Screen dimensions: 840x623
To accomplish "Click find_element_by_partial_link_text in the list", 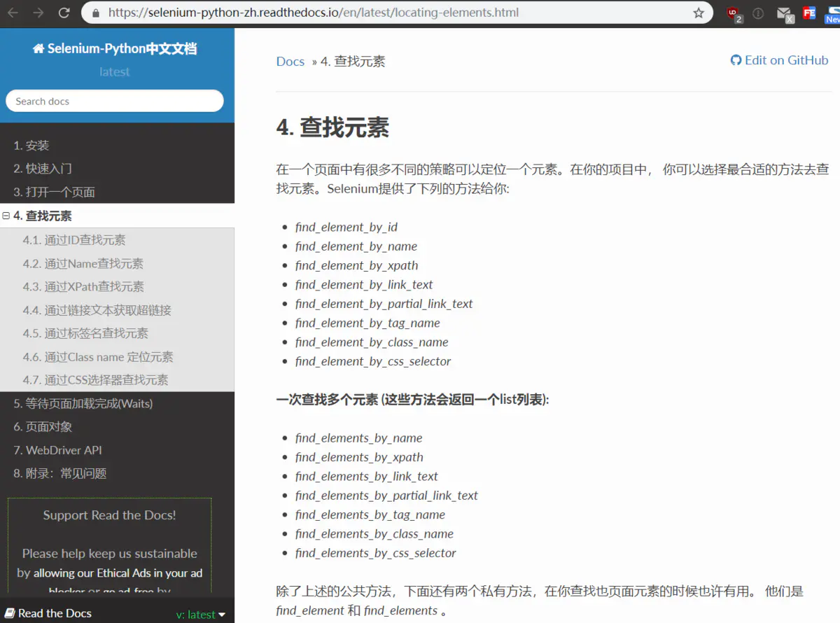I will pyautogui.click(x=384, y=304).
